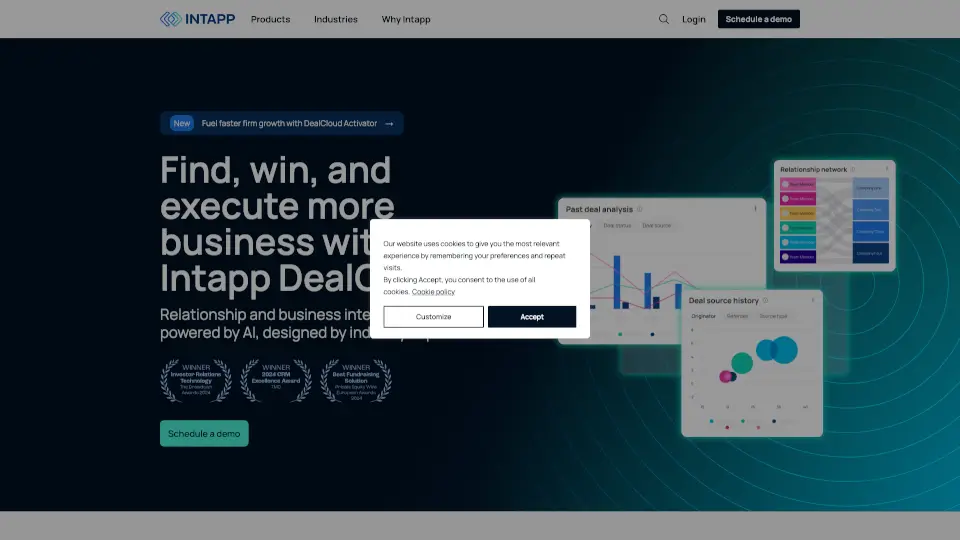This screenshot has height=540, width=960.
Task: Click info icon beside Past deal analysis
Action: point(639,209)
